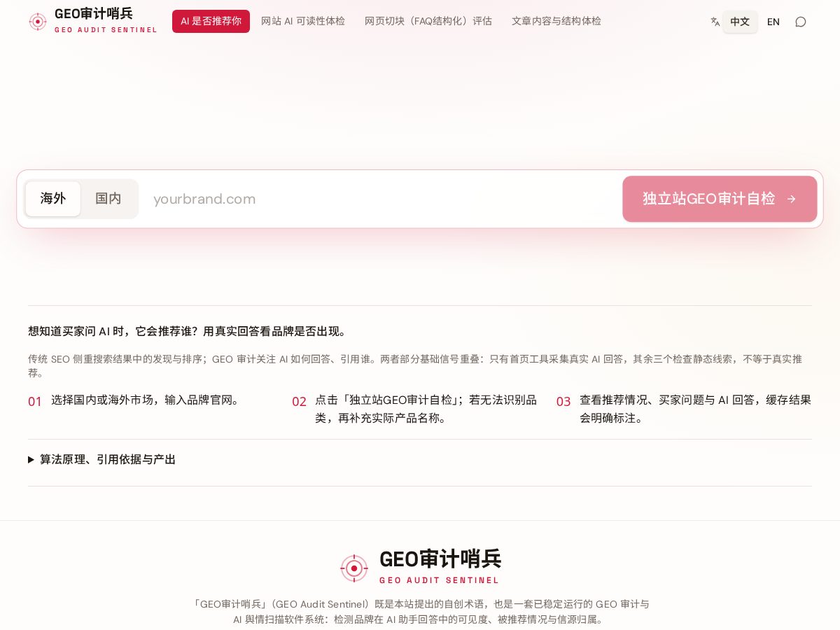Focus the yourbrand.com URL input field
Viewport: 840px width, 630px height.
382,199
